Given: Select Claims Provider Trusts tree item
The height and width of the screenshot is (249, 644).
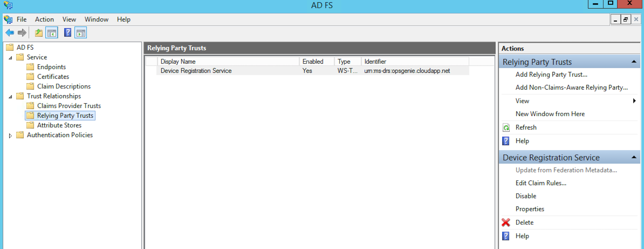Looking at the screenshot, I should tap(69, 106).
